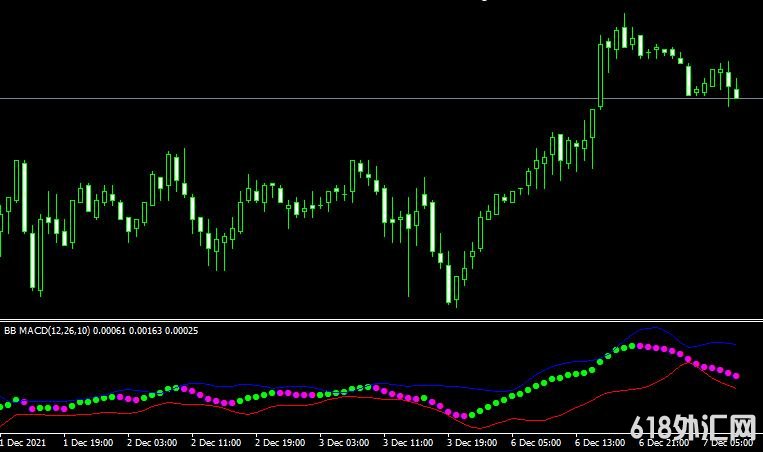Select the '6 Dec 05:00' time label
This screenshot has height=452, width=763.
[536, 443]
